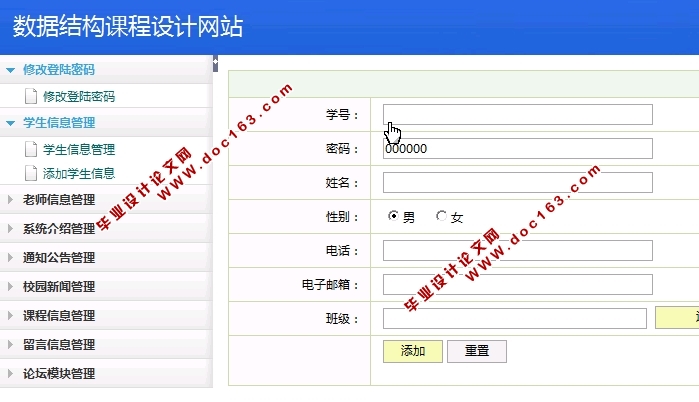Click the 电子邮箱 input field
This screenshot has width=699, height=402.
[517, 285]
